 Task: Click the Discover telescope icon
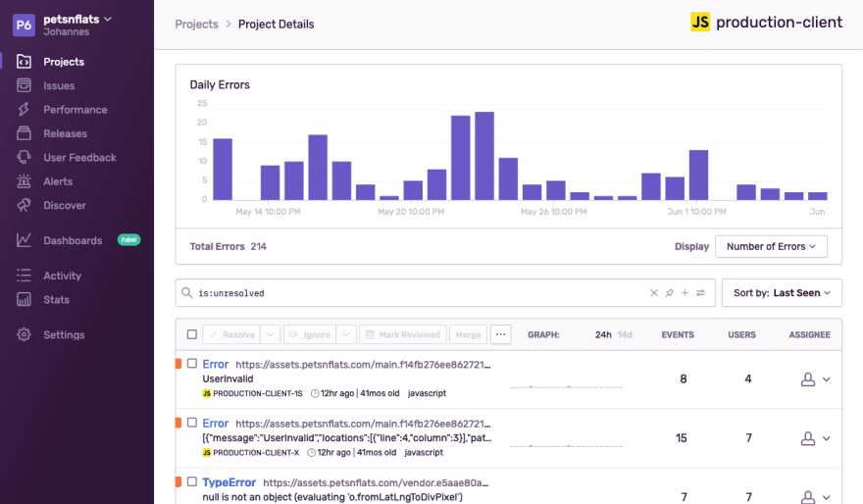point(24,205)
